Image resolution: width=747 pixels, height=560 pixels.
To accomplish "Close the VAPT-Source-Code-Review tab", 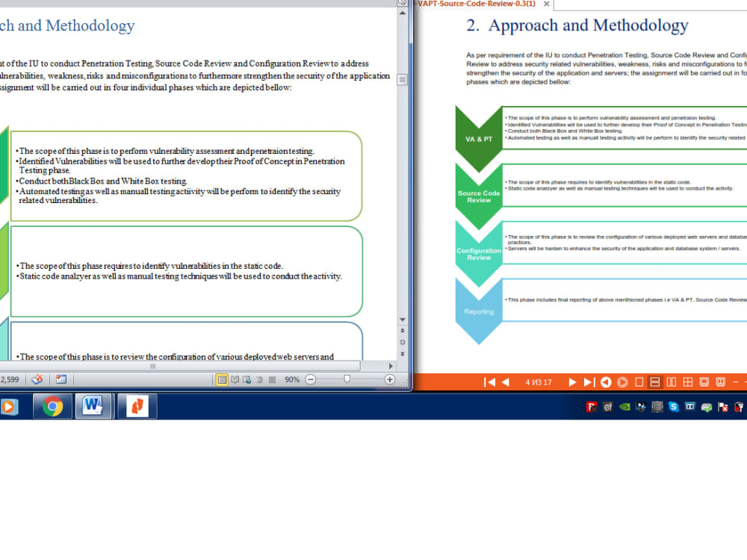I will coord(547,4).
